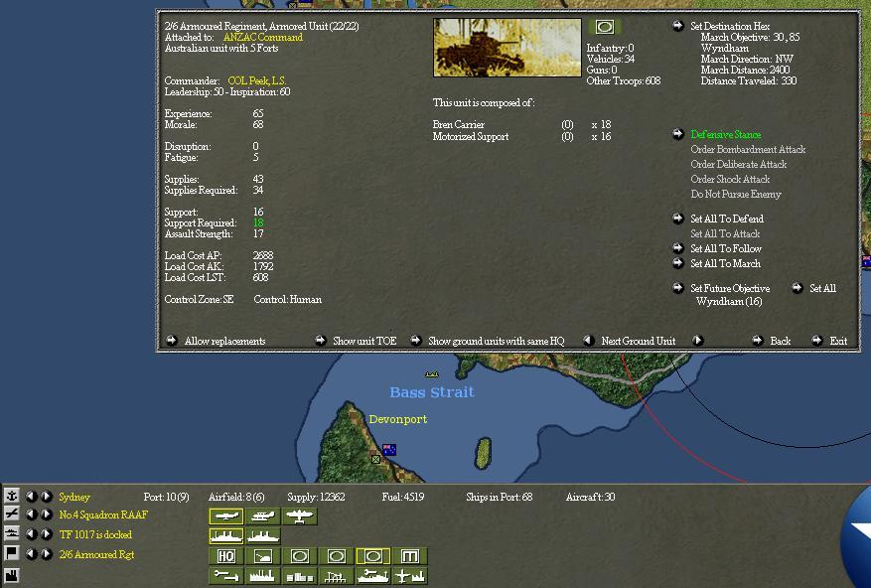Click the Sydney base name
The width and height of the screenshot is (871, 588).
click(74, 497)
